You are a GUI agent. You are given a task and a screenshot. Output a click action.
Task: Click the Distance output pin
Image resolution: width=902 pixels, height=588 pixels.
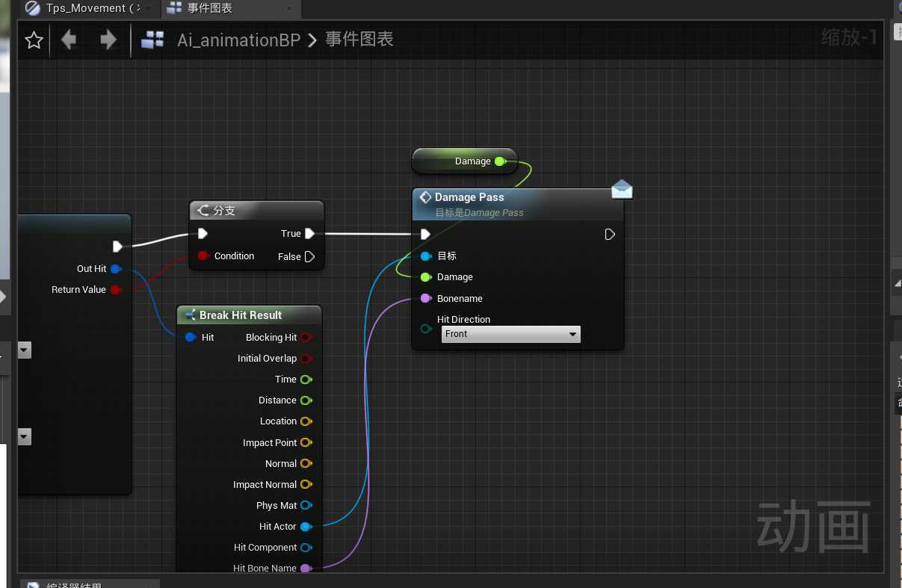(x=306, y=400)
